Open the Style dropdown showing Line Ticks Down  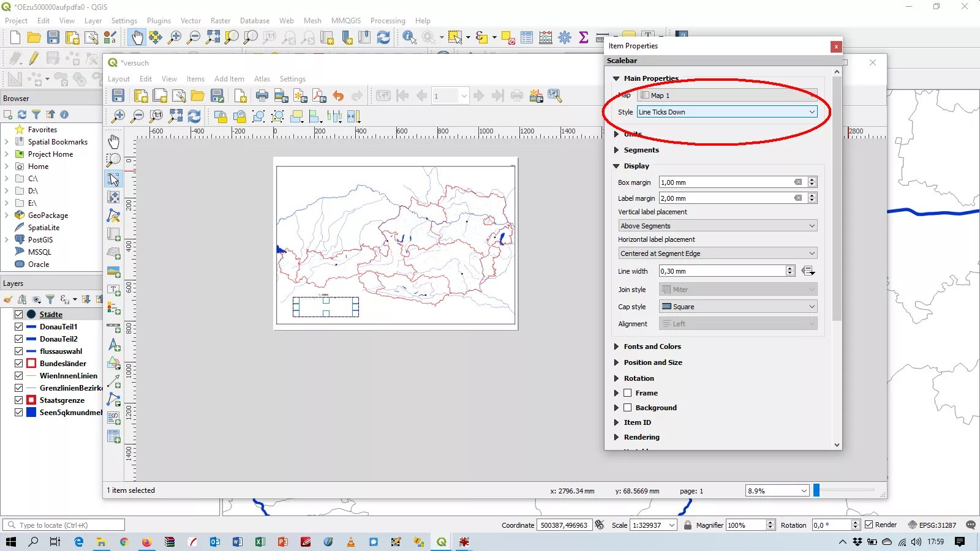click(727, 112)
